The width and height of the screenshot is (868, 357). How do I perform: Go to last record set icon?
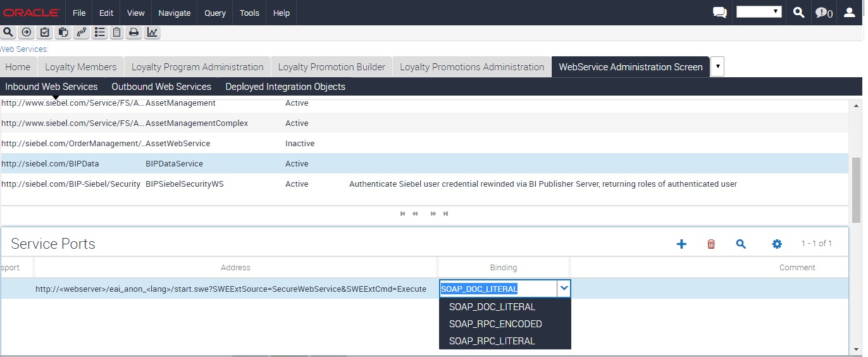pos(445,214)
